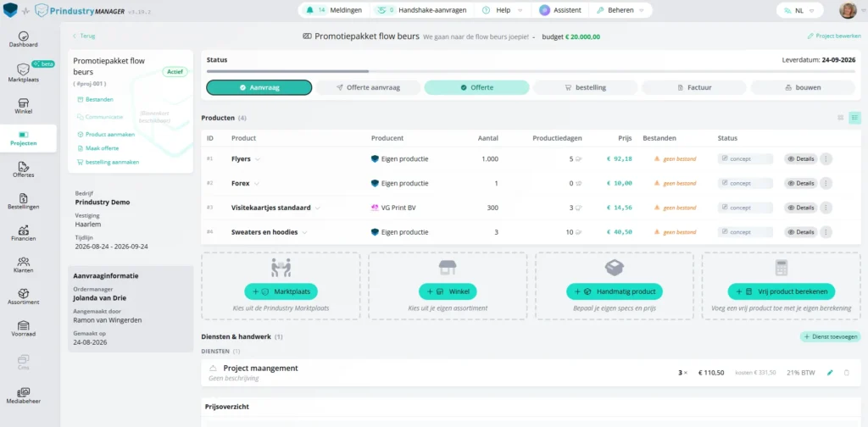Open the Beheren dropdown
This screenshot has width=868, height=427.
[x=620, y=10]
